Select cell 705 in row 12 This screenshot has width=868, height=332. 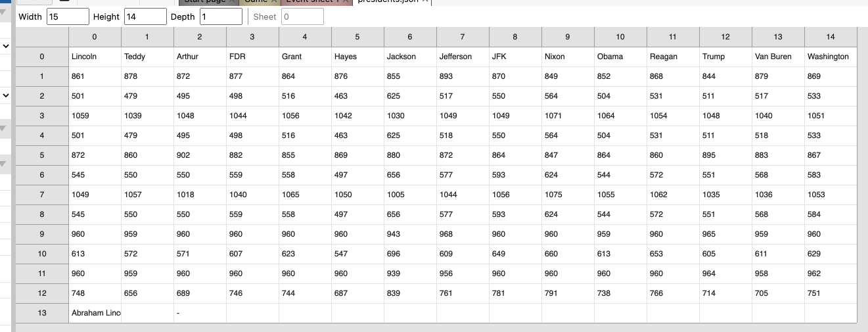(x=778, y=293)
